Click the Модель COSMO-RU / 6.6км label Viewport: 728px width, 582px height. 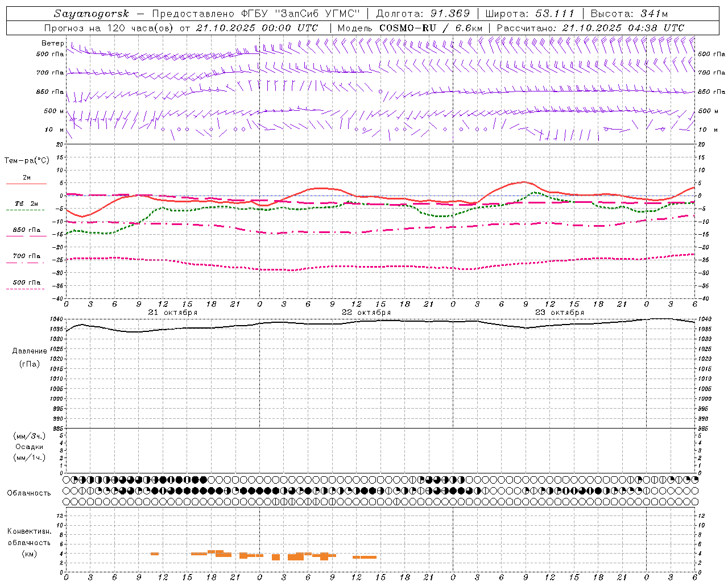[x=410, y=28]
